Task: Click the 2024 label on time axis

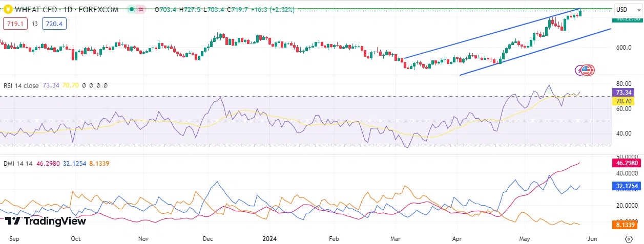Action: click(269, 238)
